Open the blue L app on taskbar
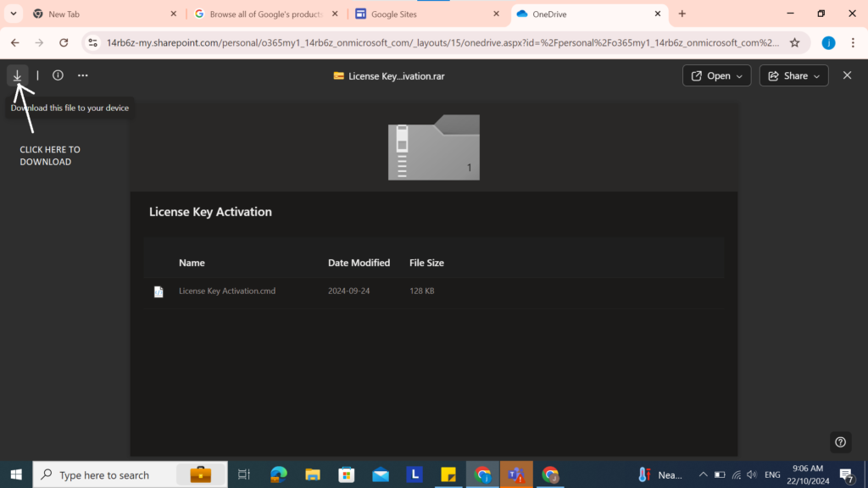This screenshot has width=868, height=488. coord(415,474)
